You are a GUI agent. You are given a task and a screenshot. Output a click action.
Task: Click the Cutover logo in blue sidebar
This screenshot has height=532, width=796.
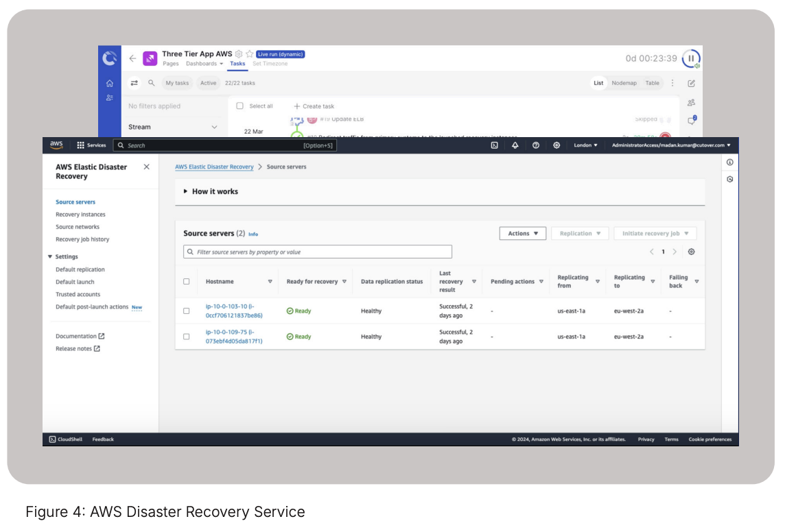[110, 58]
